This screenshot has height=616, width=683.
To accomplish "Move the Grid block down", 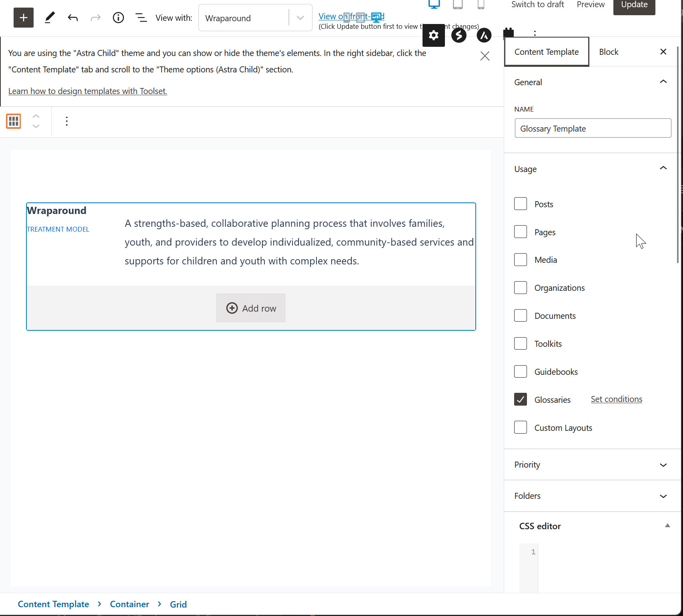I will (x=36, y=126).
